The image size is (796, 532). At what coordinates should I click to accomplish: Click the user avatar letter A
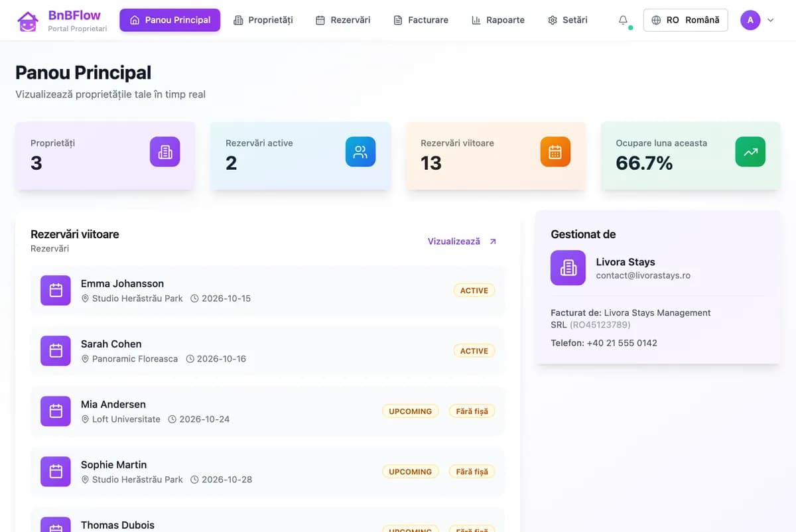[x=750, y=20]
